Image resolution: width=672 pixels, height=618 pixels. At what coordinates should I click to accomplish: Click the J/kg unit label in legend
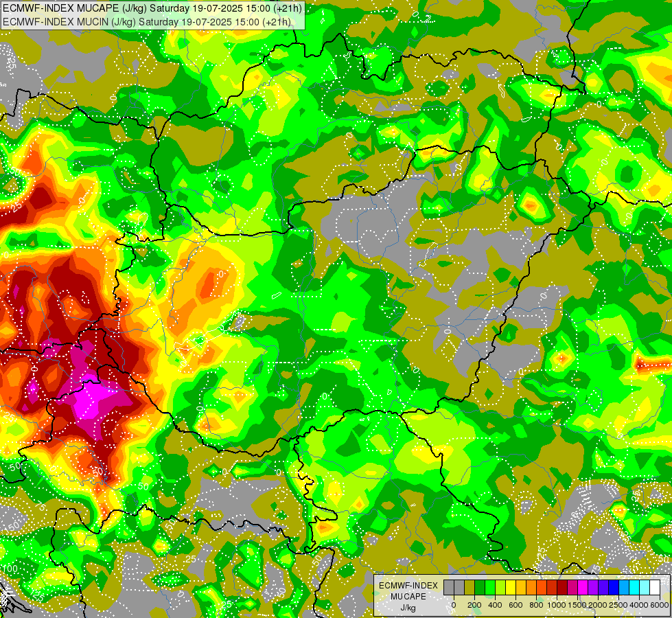[408, 608]
